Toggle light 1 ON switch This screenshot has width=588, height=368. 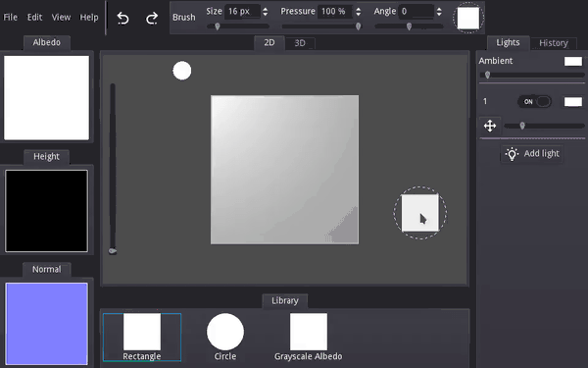535,102
